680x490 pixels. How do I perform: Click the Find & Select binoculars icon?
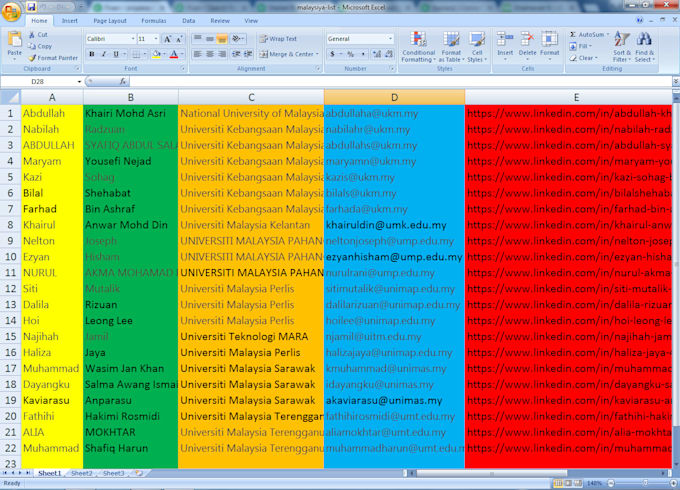(645, 46)
